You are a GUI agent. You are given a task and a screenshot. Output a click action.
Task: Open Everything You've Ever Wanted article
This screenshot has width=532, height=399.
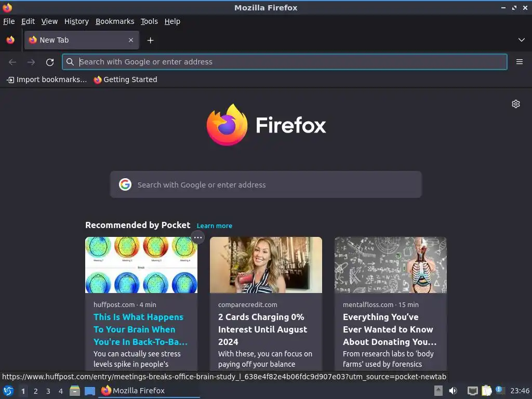(x=390, y=329)
